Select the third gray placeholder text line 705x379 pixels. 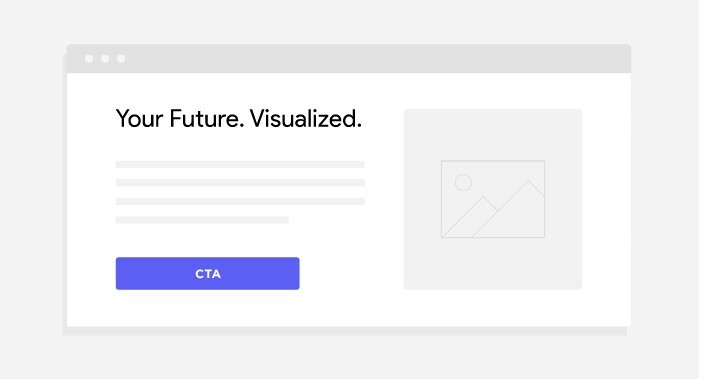240,201
